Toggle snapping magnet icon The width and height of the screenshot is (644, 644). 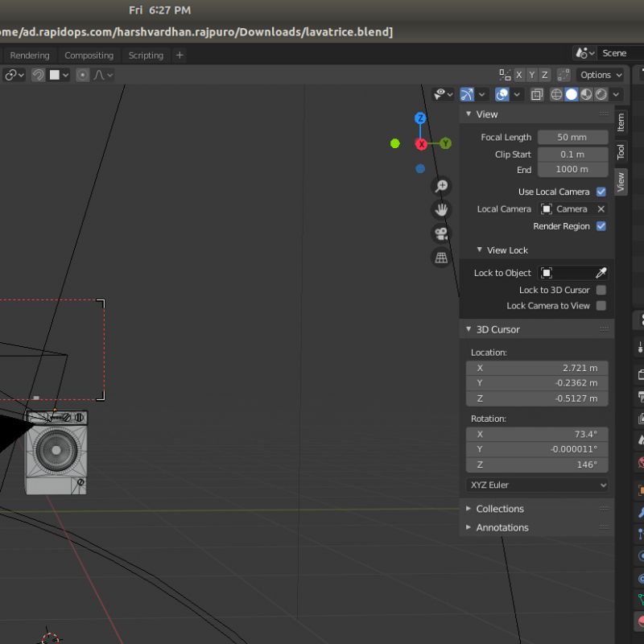(x=38, y=75)
